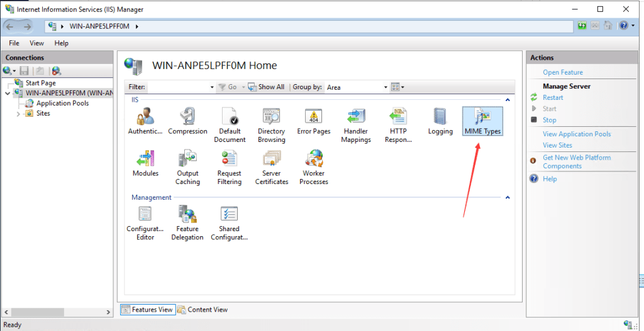The height and width of the screenshot is (331, 644).
Task: Select the Handler Mappings icon
Action: pos(357,126)
